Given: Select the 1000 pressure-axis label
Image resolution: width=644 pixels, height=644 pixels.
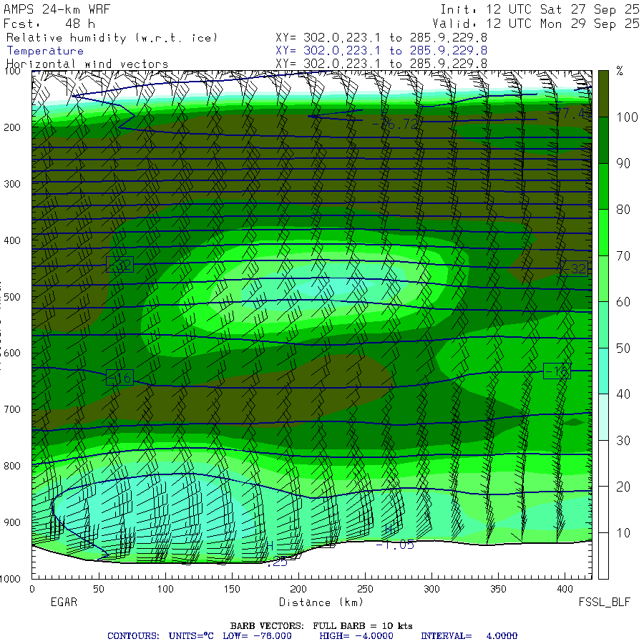Looking at the screenshot, I should click(x=10, y=579).
